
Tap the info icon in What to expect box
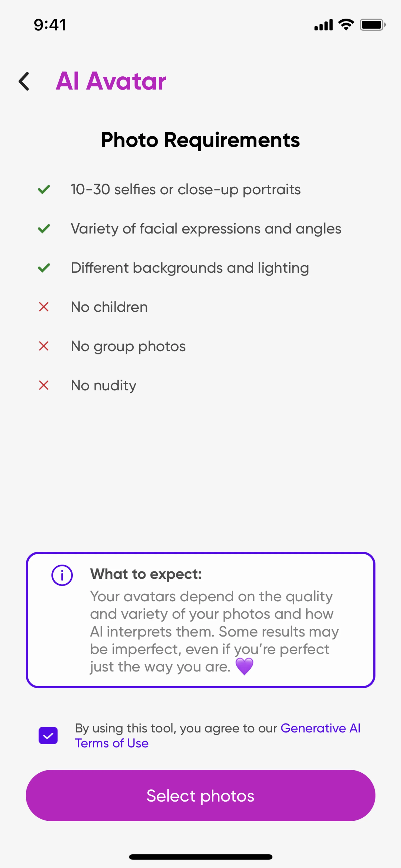click(62, 575)
